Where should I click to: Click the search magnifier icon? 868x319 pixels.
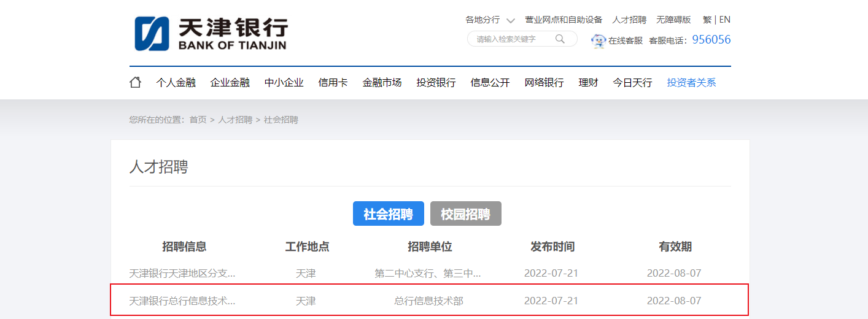pyautogui.click(x=560, y=39)
